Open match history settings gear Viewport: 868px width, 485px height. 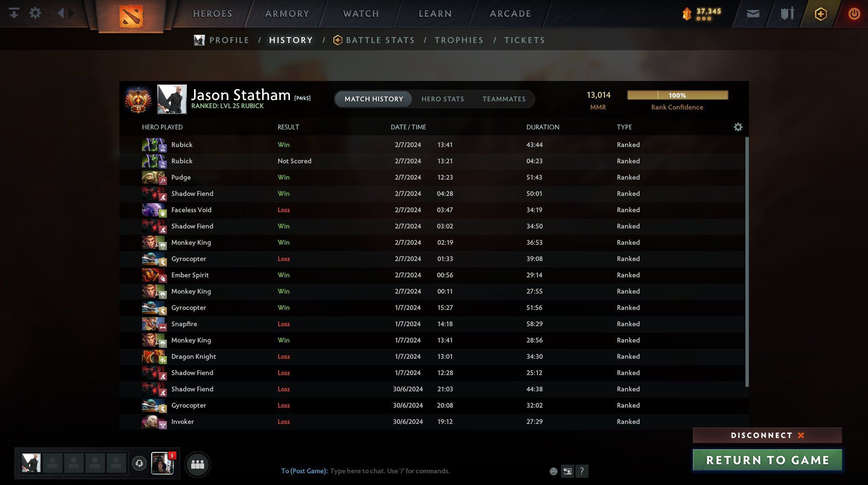738,127
